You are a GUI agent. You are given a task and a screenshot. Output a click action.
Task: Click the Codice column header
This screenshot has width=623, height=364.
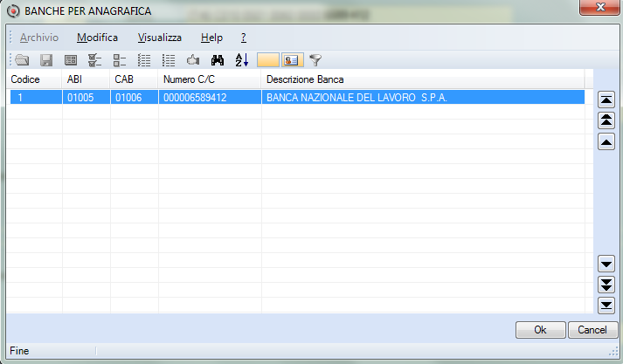point(34,79)
